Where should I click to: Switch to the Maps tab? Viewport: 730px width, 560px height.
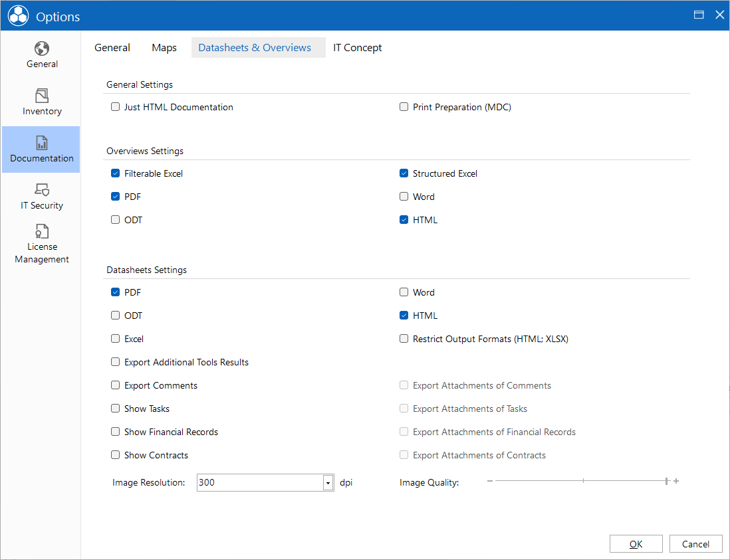point(164,47)
